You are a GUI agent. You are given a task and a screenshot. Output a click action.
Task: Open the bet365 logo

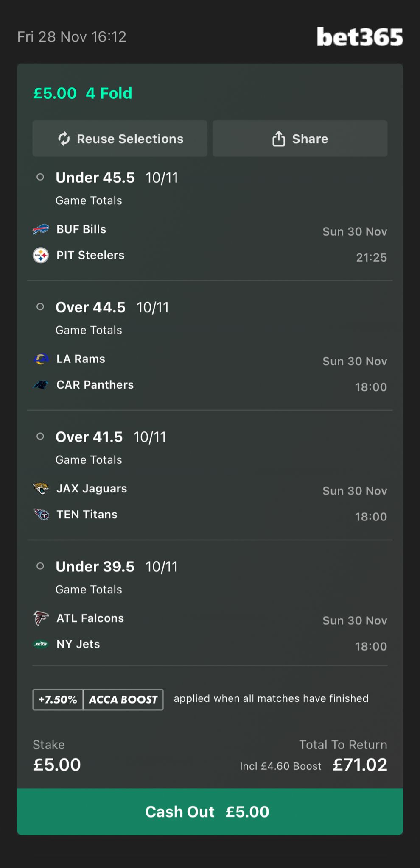(360, 37)
